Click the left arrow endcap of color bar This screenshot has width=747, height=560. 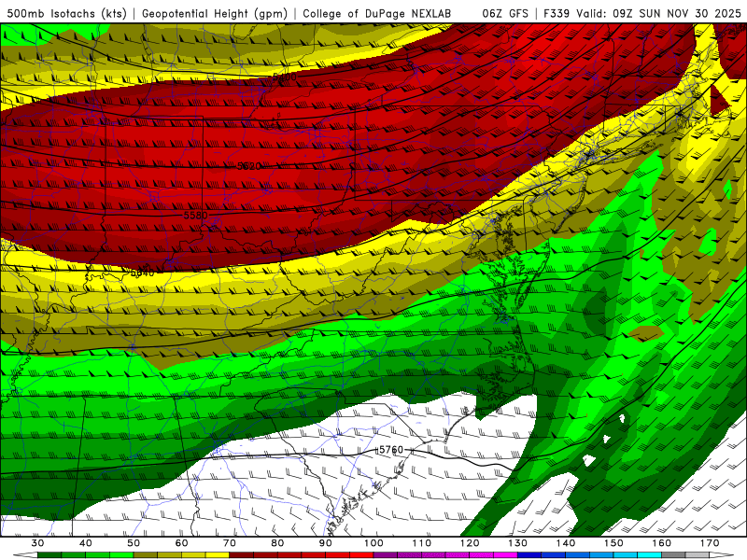(25, 555)
